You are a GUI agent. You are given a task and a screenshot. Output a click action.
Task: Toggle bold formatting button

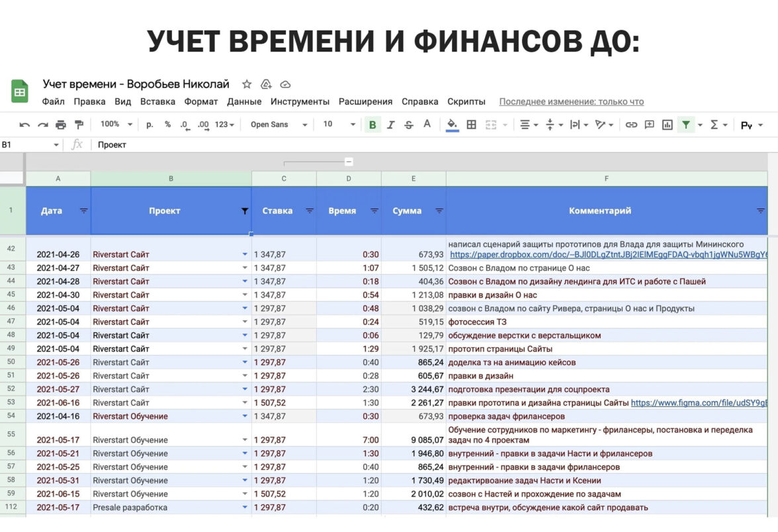coord(372,124)
